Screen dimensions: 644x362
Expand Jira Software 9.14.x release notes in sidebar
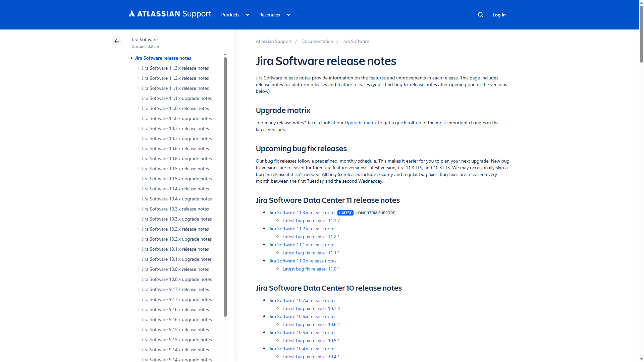[x=138, y=350]
